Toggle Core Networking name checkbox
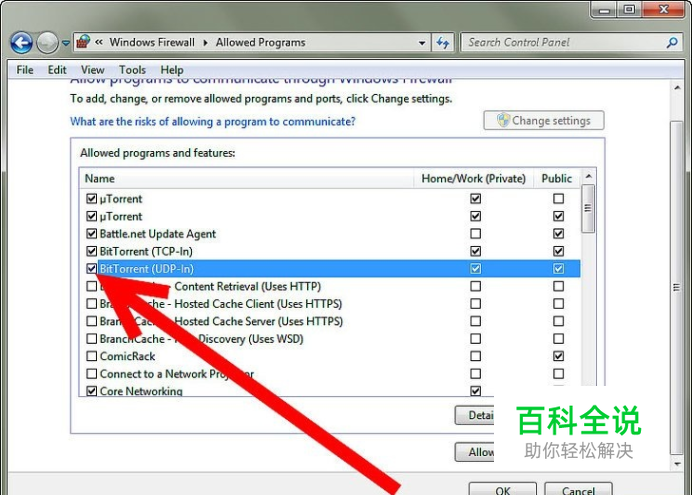This screenshot has height=495, width=692. (x=91, y=391)
